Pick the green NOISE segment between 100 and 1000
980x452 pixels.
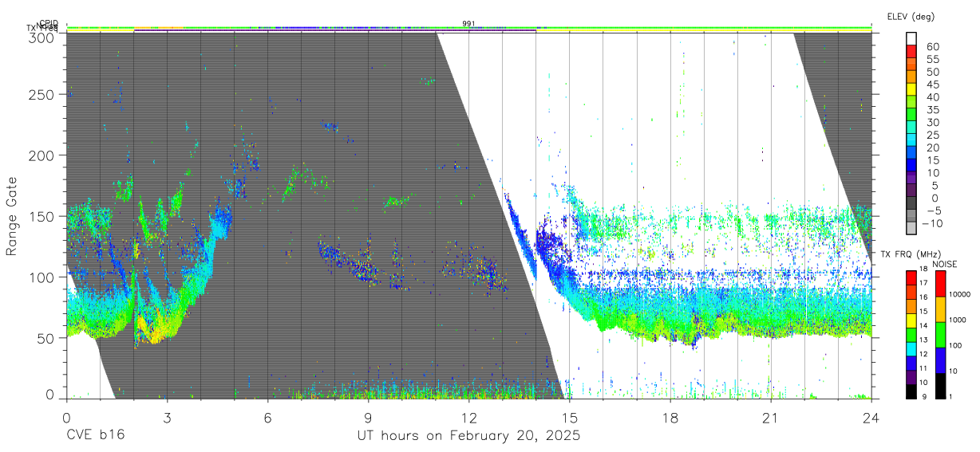coord(939,334)
